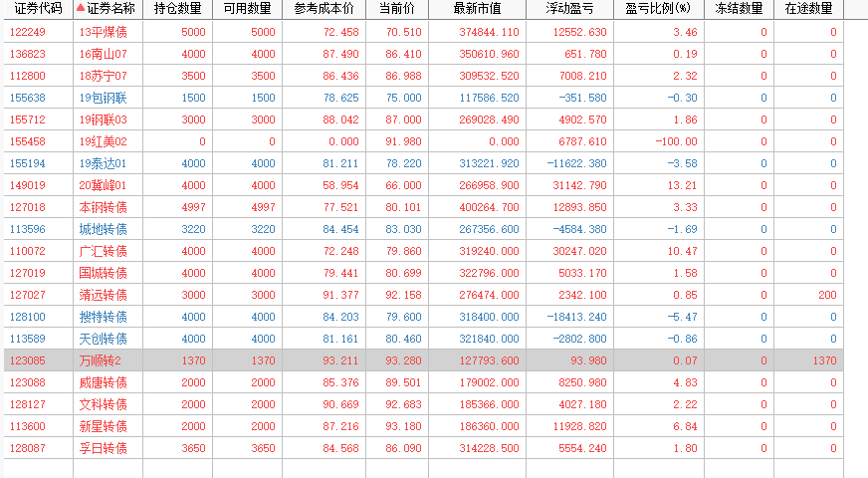868x478 pixels.
Task: Click the 可用数量 column header
Action: (248, 8)
